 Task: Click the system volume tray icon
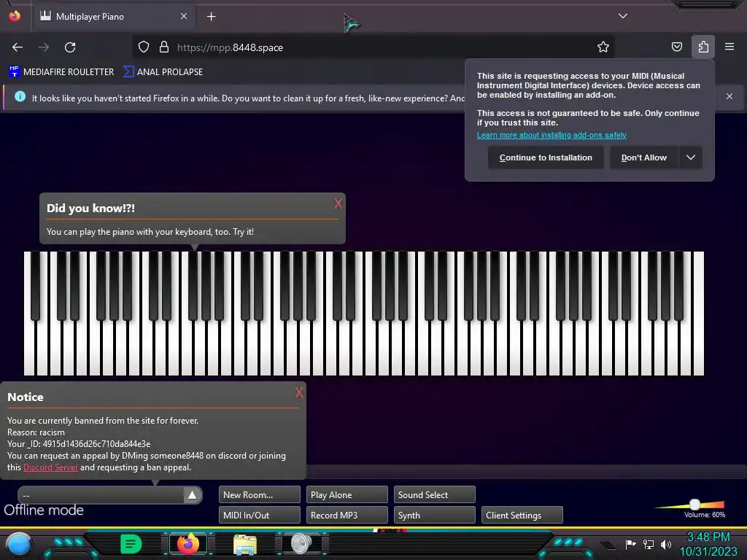(666, 544)
